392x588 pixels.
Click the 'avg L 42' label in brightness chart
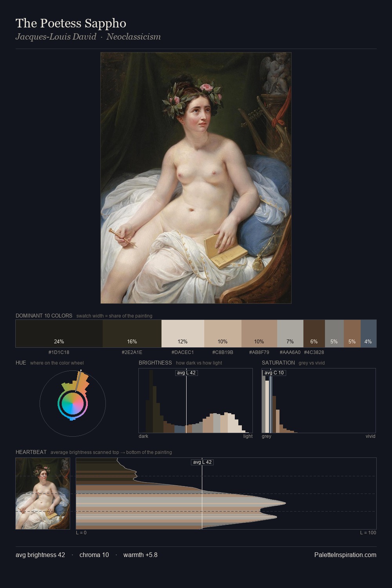[186, 373]
